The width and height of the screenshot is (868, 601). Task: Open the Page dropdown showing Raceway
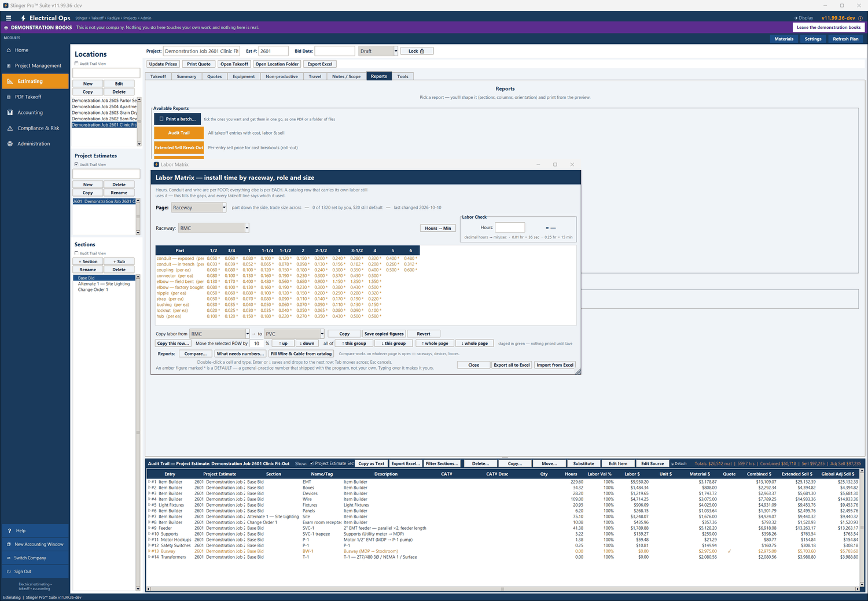click(x=225, y=208)
